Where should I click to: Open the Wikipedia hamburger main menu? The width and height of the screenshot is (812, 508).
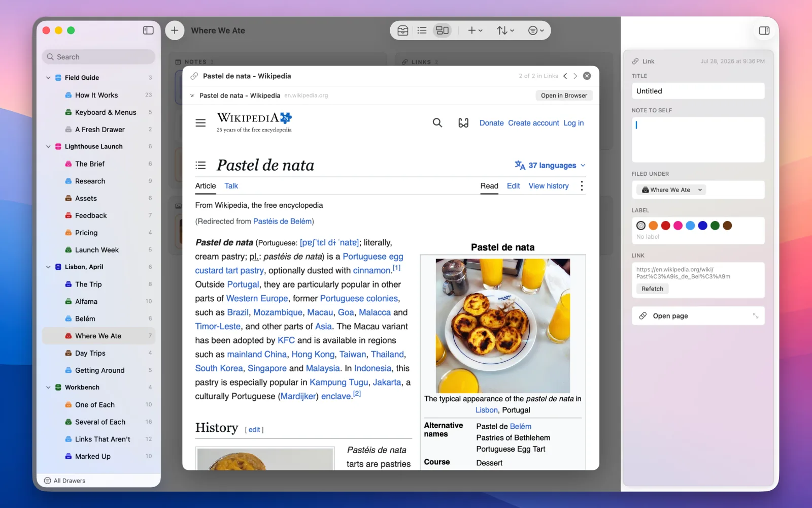coord(200,123)
